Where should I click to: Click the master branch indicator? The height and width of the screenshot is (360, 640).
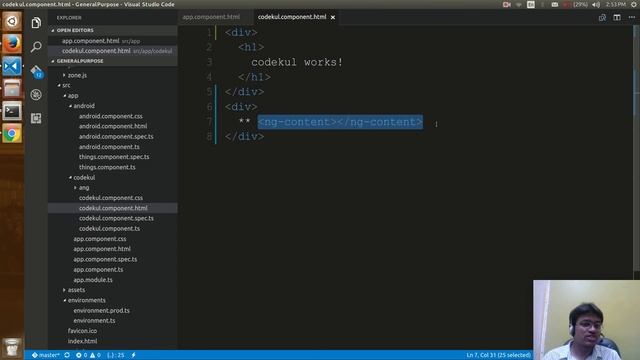pyautogui.click(x=46, y=355)
